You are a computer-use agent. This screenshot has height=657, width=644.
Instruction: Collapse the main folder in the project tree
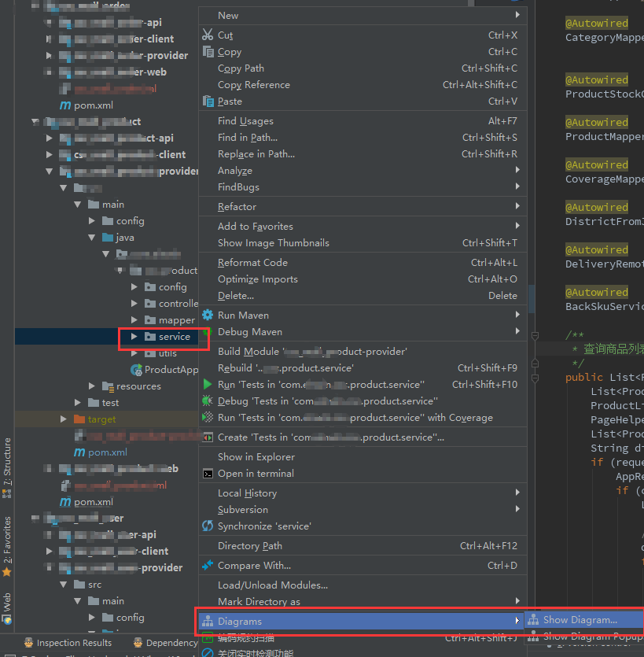[x=77, y=204]
